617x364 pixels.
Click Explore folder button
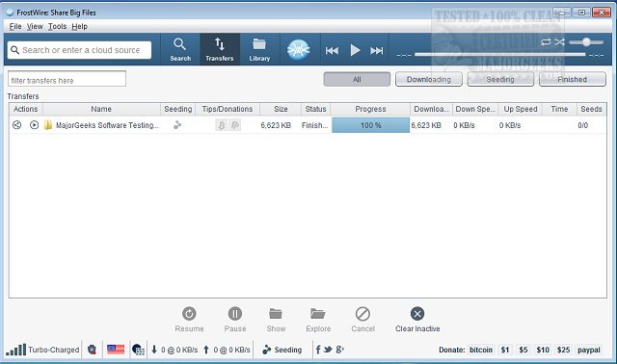point(318,319)
